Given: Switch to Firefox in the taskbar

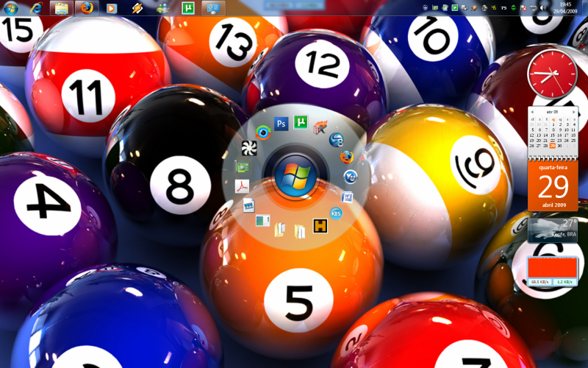Looking at the screenshot, I should 87,8.
